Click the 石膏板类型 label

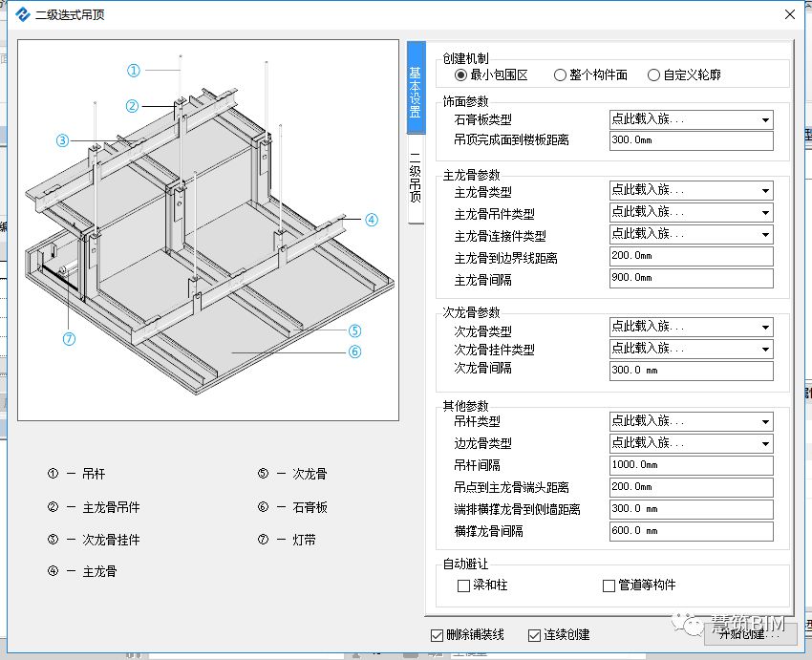point(483,120)
